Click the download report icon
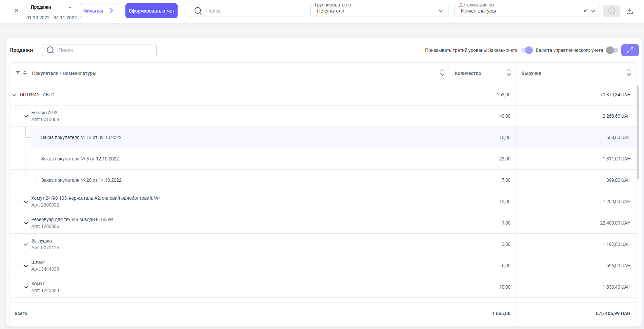The image size is (644, 329). pos(629,11)
